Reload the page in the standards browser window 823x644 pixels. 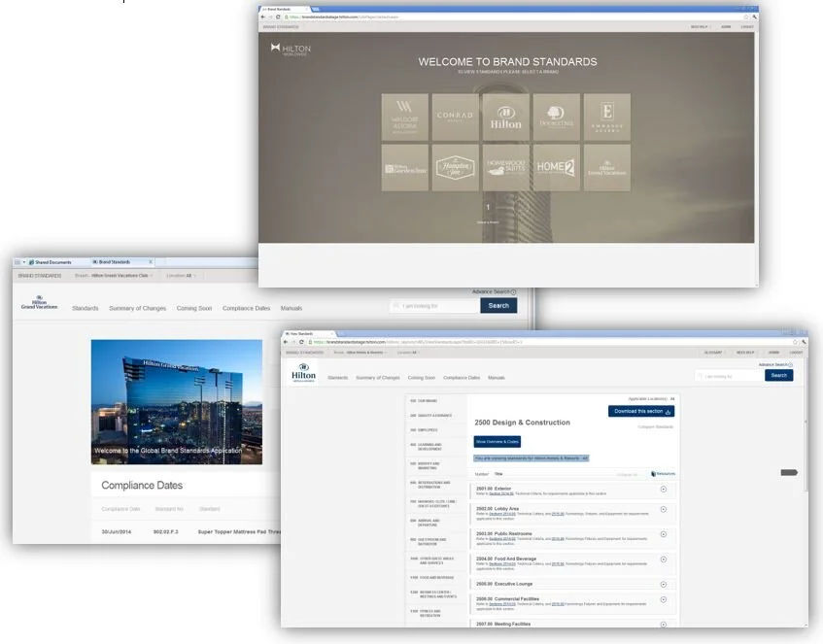tap(301, 342)
